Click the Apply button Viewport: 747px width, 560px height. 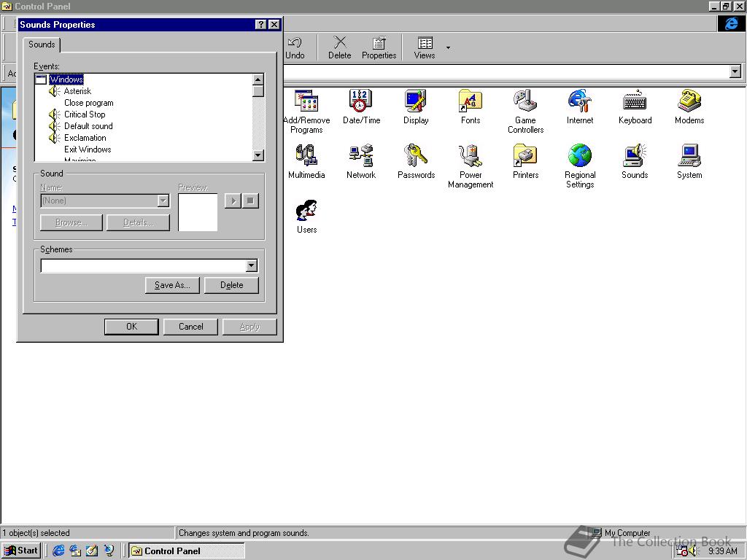(249, 327)
